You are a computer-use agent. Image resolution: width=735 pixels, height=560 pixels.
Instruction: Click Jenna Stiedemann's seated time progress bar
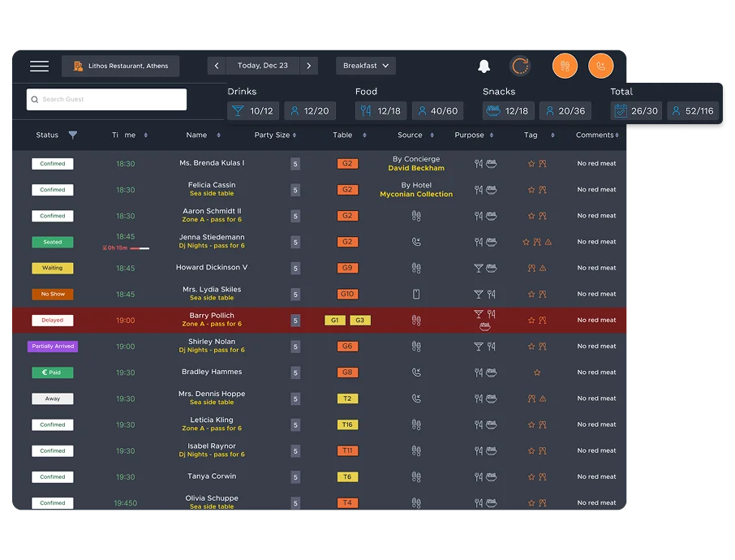click(x=140, y=248)
